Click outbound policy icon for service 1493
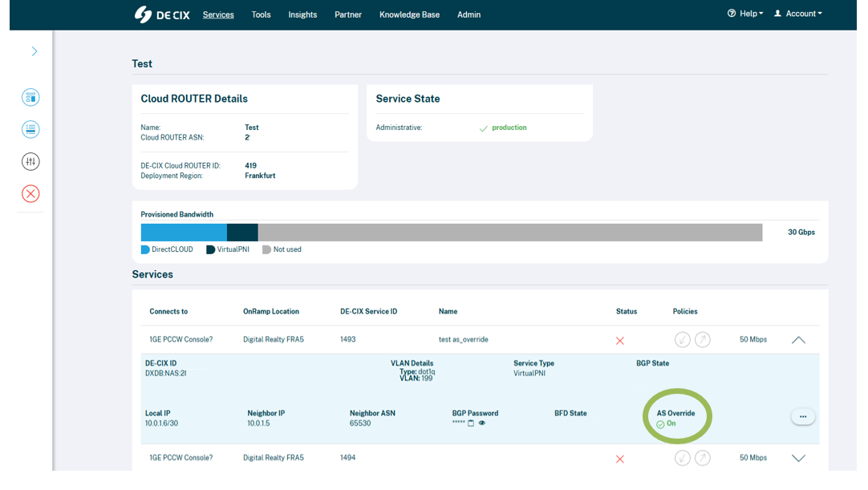The width and height of the screenshot is (868, 490). [x=703, y=339]
